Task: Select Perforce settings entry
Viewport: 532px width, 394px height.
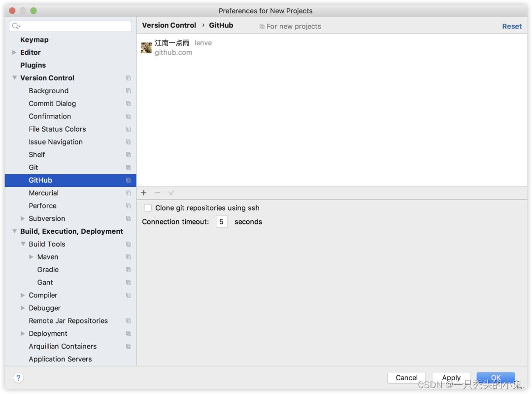Action: click(x=42, y=206)
